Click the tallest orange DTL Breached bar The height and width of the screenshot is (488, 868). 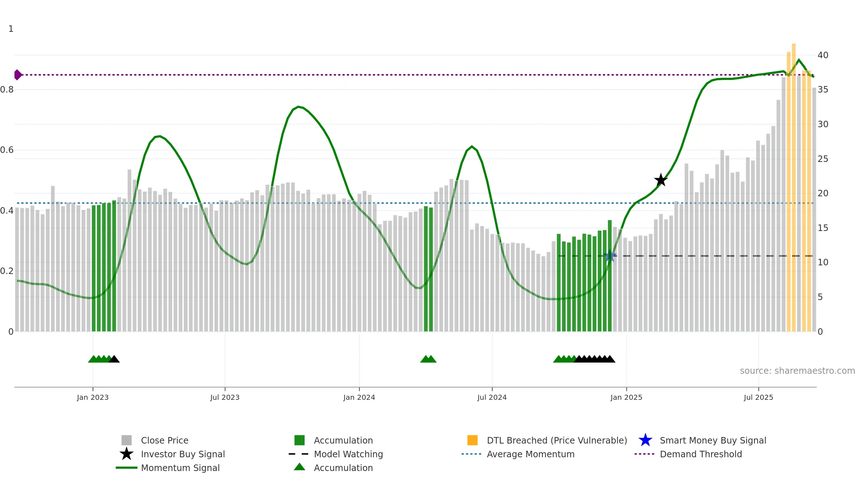point(793,187)
